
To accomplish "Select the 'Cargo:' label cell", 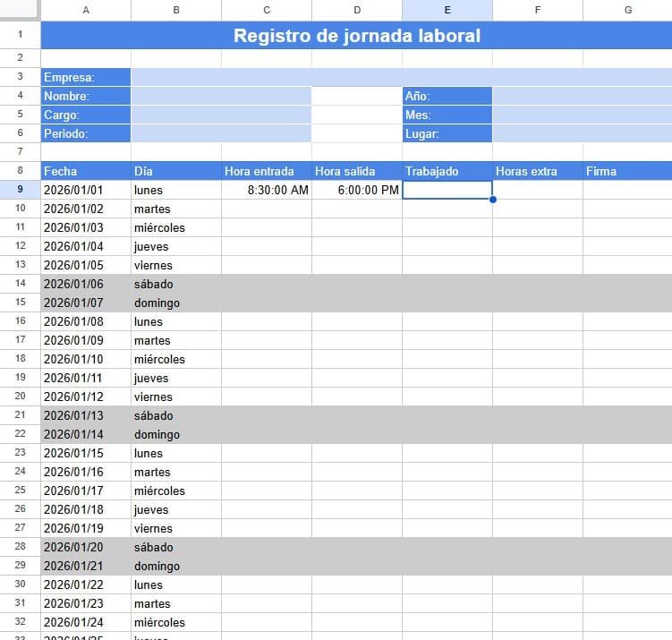I will coord(86,115).
